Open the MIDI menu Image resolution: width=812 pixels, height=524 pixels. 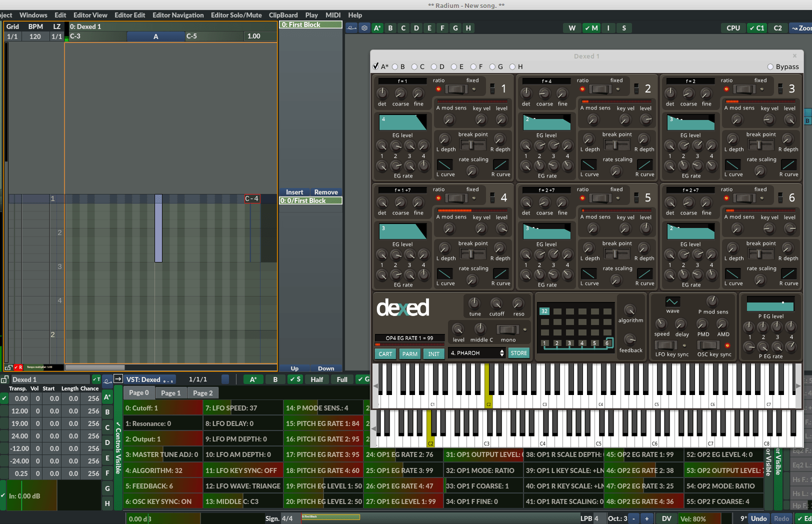(x=333, y=15)
